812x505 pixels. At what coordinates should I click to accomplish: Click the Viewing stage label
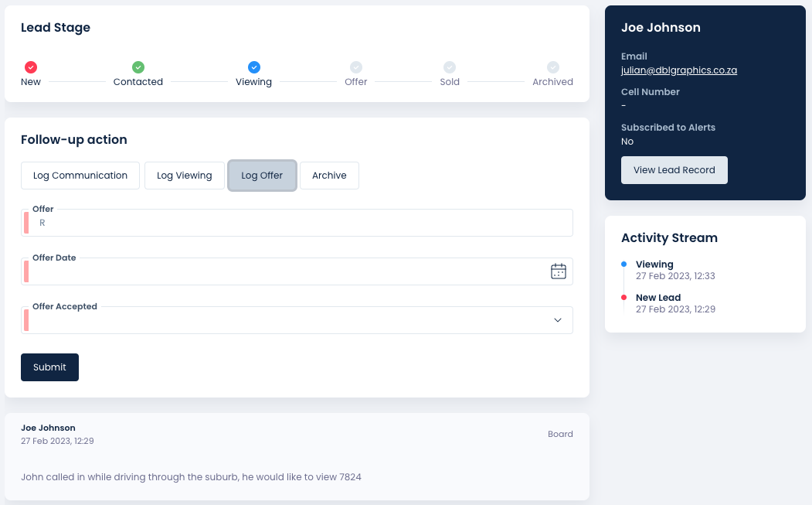253,82
